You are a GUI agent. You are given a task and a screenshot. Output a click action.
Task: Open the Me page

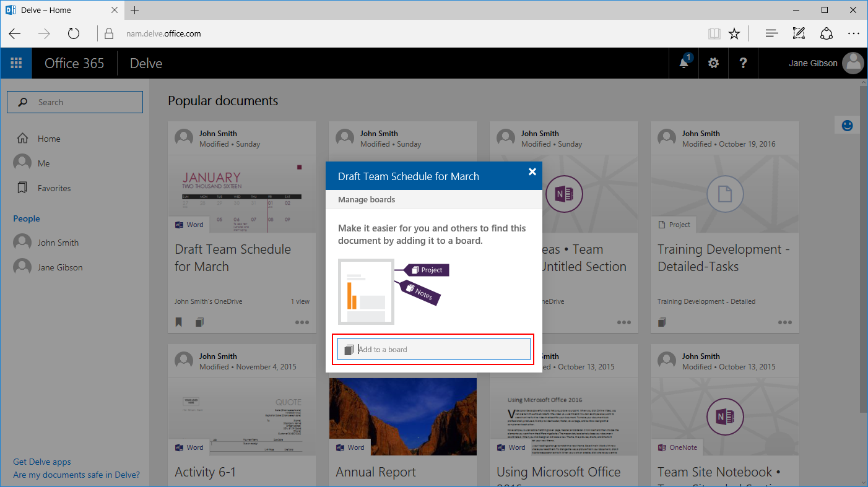(32, 163)
